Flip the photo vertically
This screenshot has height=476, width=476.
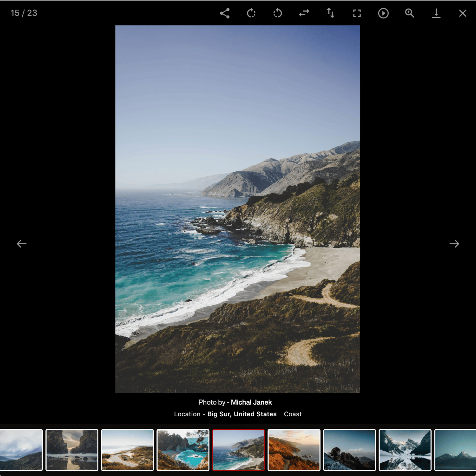(x=330, y=13)
